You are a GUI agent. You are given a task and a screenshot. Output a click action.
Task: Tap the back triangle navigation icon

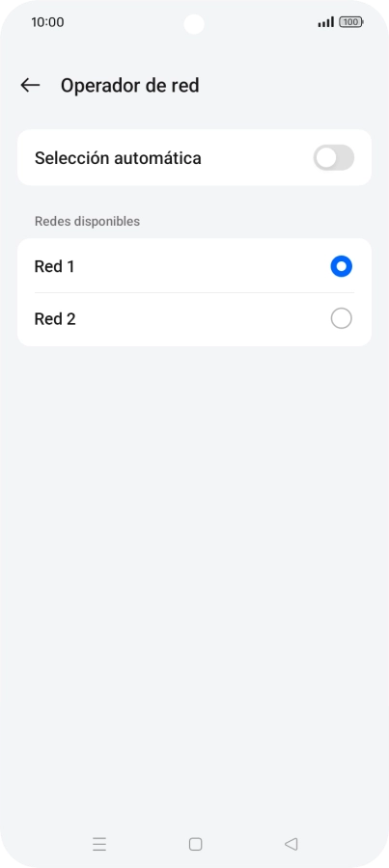[291, 844]
